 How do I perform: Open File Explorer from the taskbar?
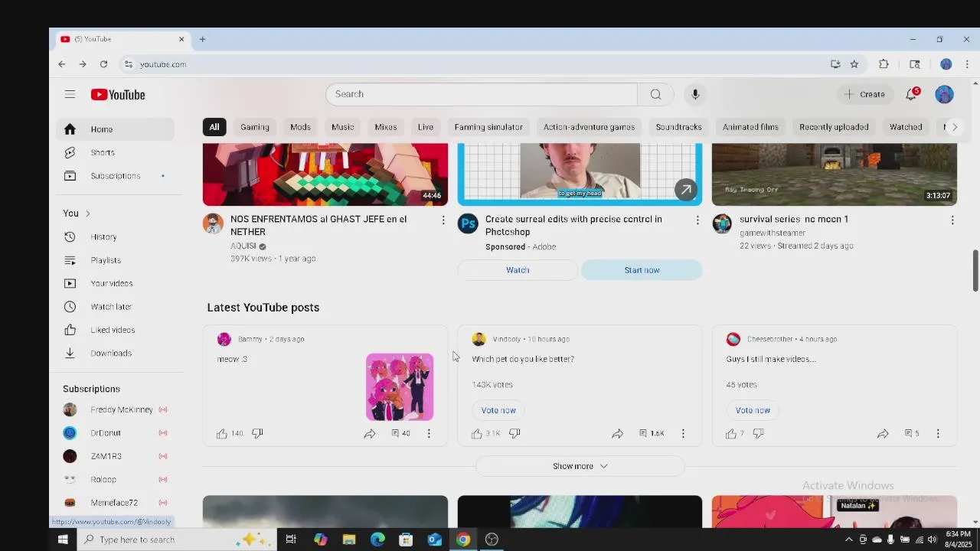click(x=349, y=540)
